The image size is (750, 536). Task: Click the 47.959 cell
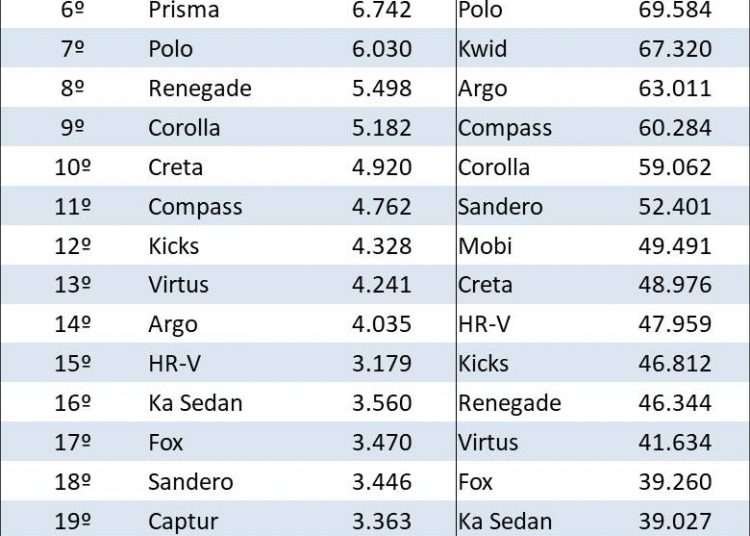675,324
